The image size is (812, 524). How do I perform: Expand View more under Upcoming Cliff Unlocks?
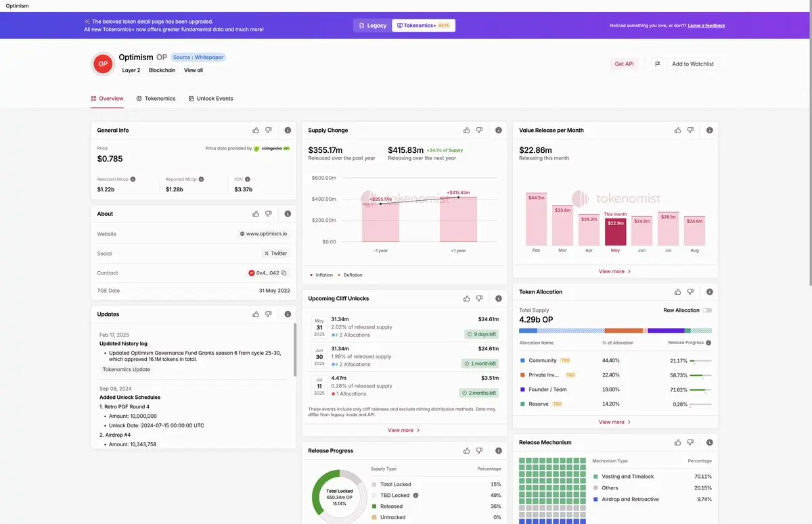point(404,430)
